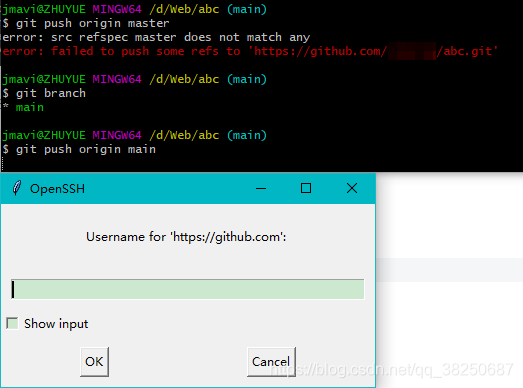Click the 'git push origin master' command line

point(86,23)
